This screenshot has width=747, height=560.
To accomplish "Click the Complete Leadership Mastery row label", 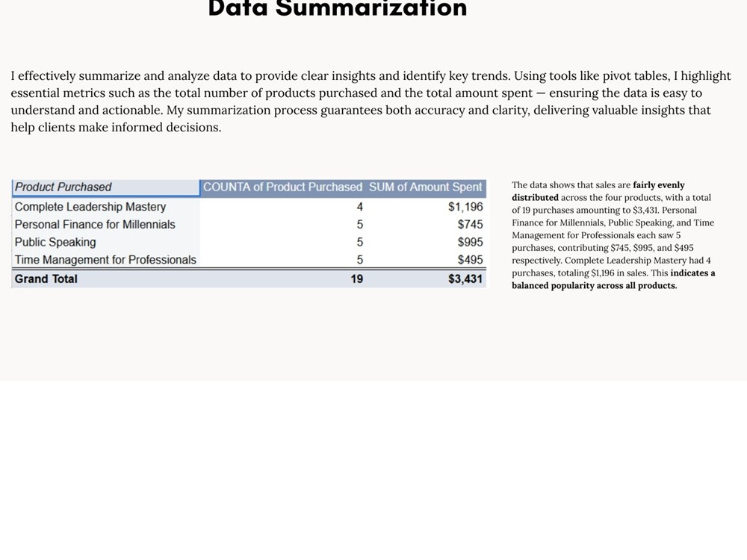I will [x=90, y=207].
